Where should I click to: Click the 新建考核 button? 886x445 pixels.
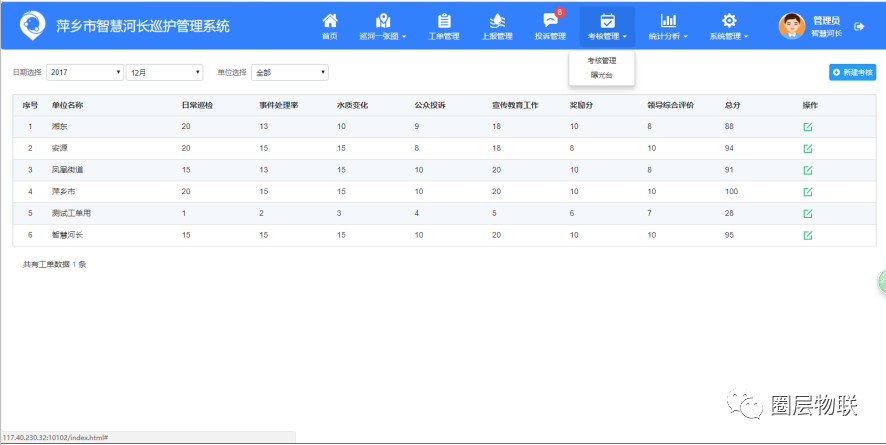click(853, 72)
